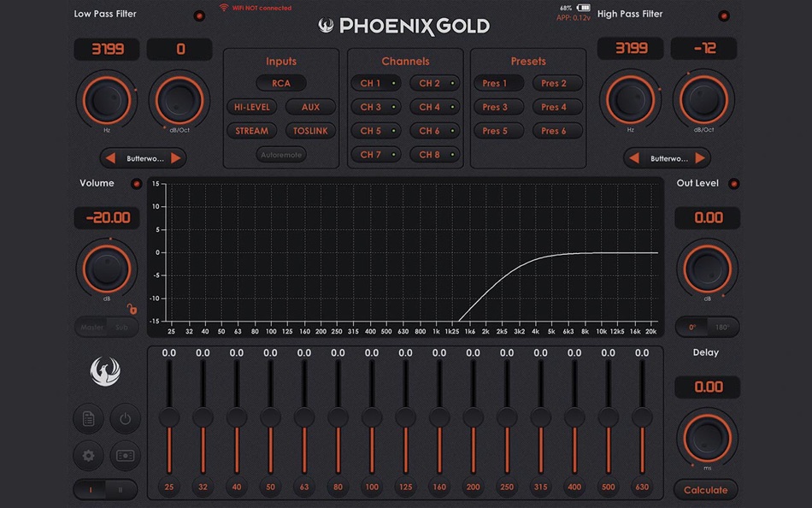The height and width of the screenshot is (508, 812).
Task: Load preset Pres 3
Action: pos(498,107)
